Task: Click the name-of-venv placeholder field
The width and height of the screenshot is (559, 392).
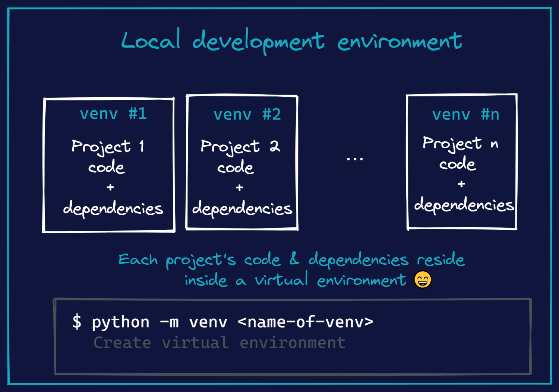Action: pyautogui.click(x=306, y=321)
